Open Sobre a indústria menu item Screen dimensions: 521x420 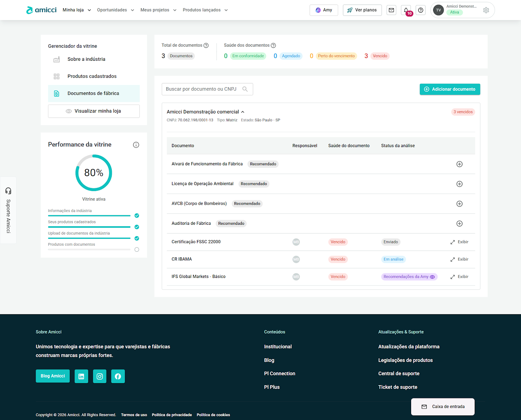(86, 59)
